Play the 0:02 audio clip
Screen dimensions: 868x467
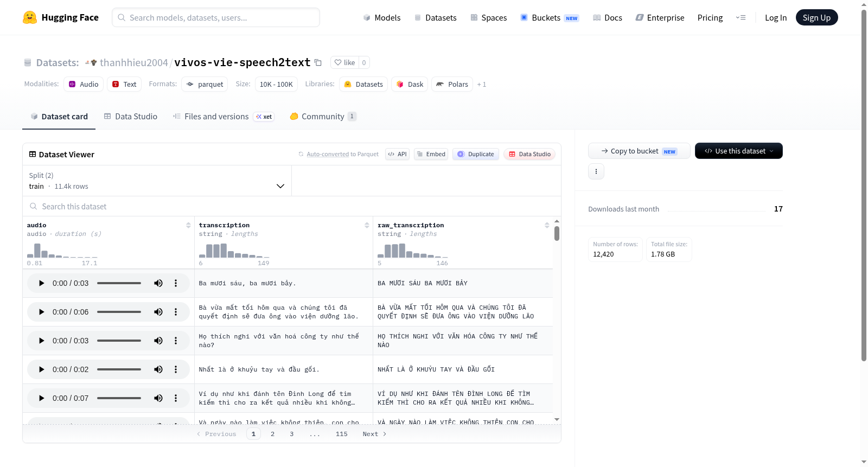tap(42, 369)
